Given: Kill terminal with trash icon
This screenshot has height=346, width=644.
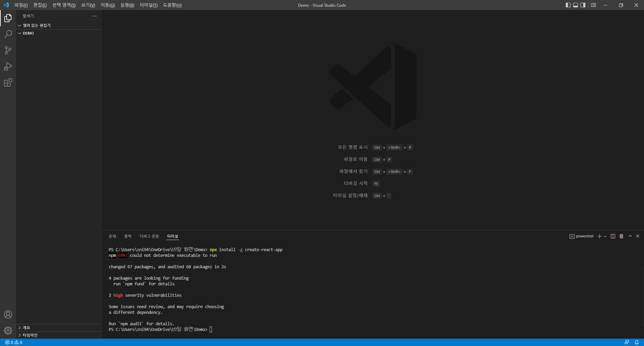Looking at the screenshot, I should tap(621, 236).
